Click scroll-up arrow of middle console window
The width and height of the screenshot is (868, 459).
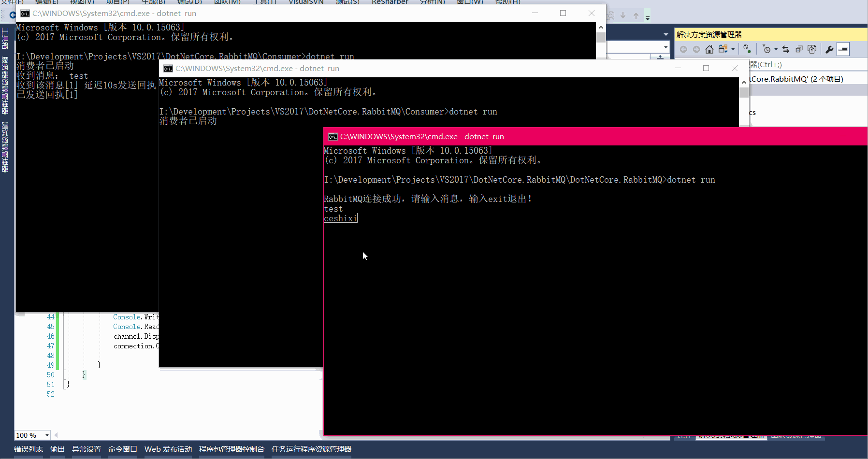[x=744, y=83]
